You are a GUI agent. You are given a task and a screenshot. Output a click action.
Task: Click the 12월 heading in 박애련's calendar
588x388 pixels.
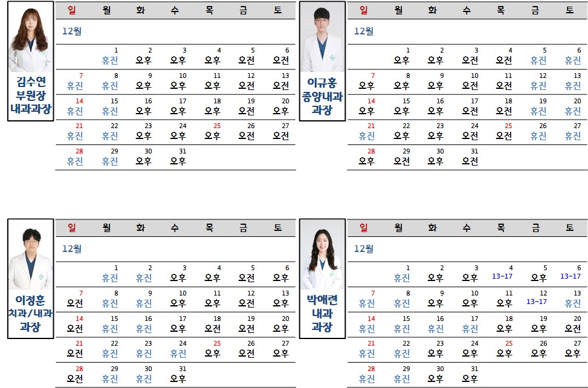tap(364, 248)
